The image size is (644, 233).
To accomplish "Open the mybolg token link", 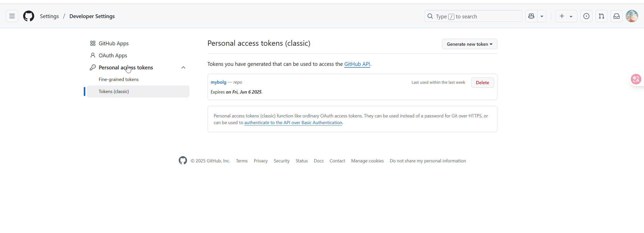I will point(218,82).
